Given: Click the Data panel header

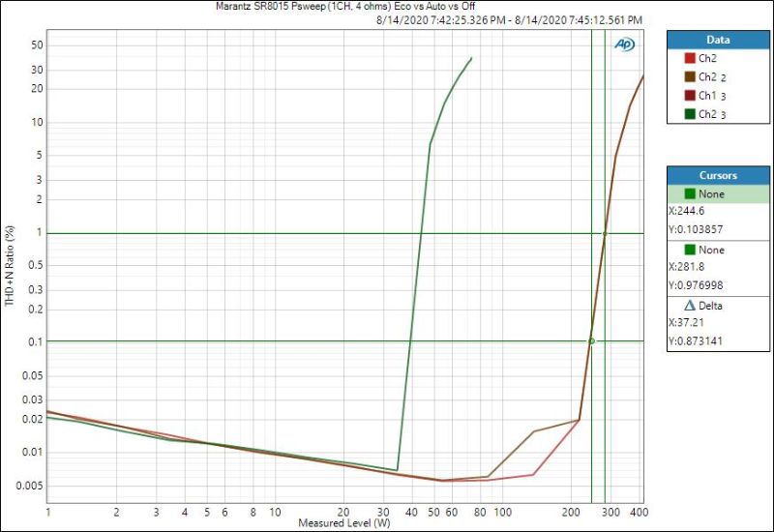Looking at the screenshot, I should pos(718,41).
